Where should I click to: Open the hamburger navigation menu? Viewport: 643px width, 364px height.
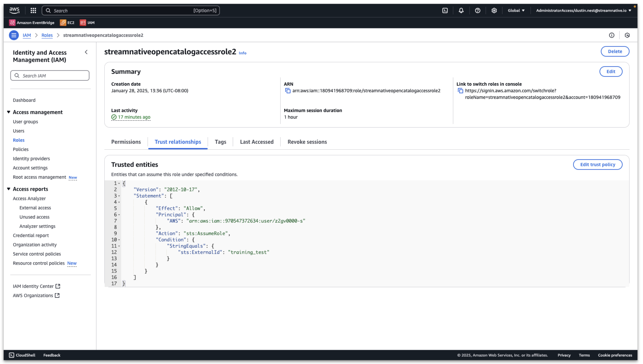click(14, 35)
